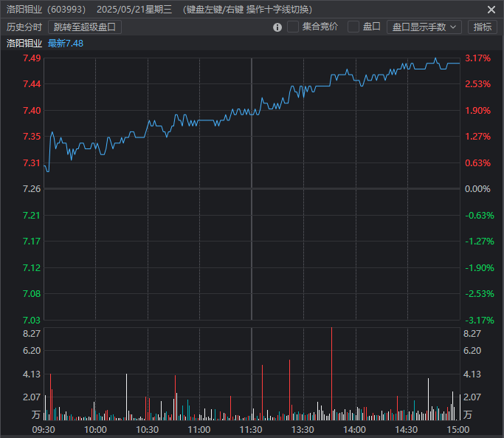
Task: Select the 历史分时 tab label
Action: point(24,27)
